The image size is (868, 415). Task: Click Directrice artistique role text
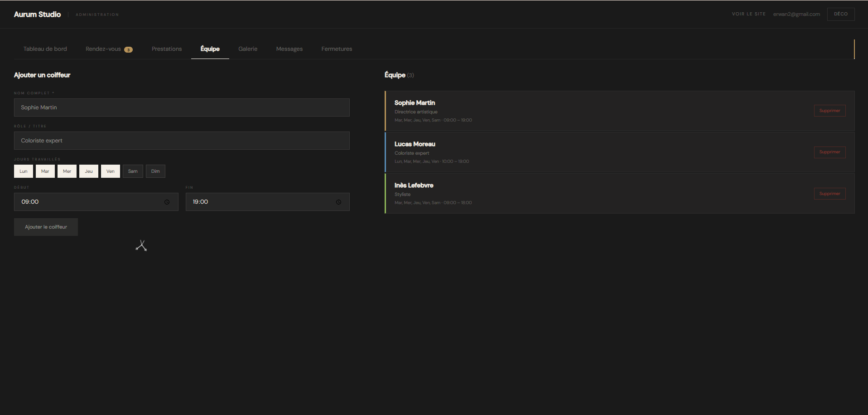pos(416,112)
